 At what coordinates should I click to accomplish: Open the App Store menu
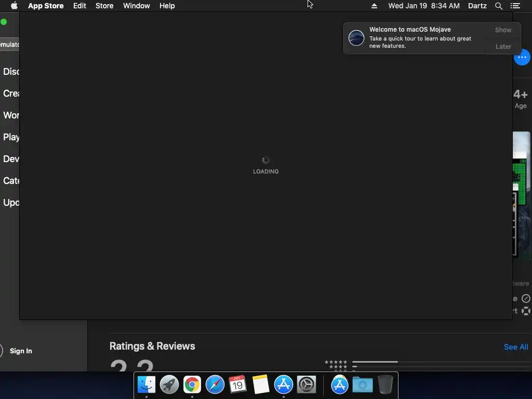click(x=46, y=6)
